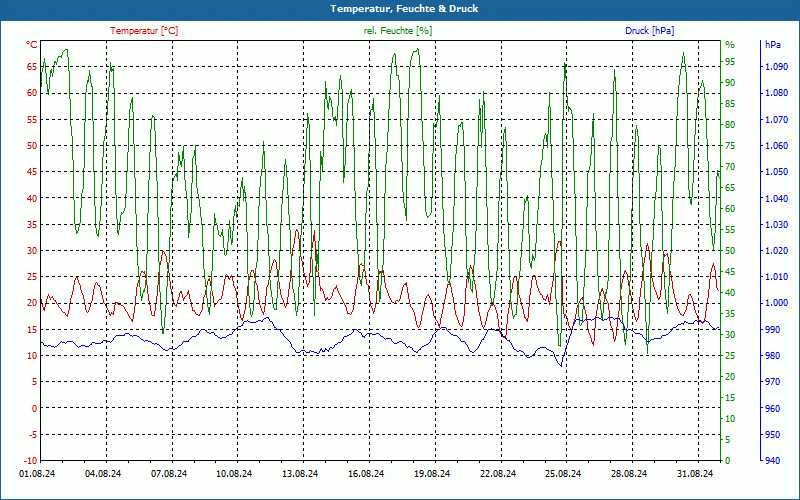Click the red "35" temperature axis value

[32, 224]
